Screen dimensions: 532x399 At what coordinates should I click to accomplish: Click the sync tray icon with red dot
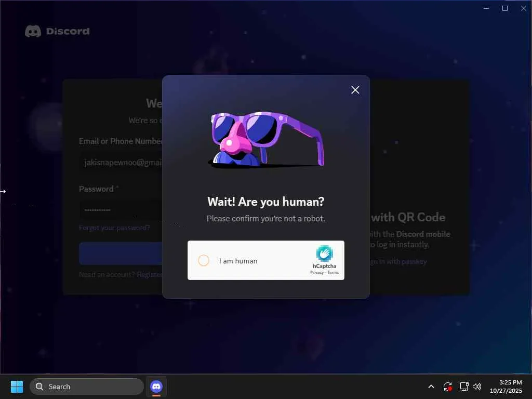tap(447, 387)
